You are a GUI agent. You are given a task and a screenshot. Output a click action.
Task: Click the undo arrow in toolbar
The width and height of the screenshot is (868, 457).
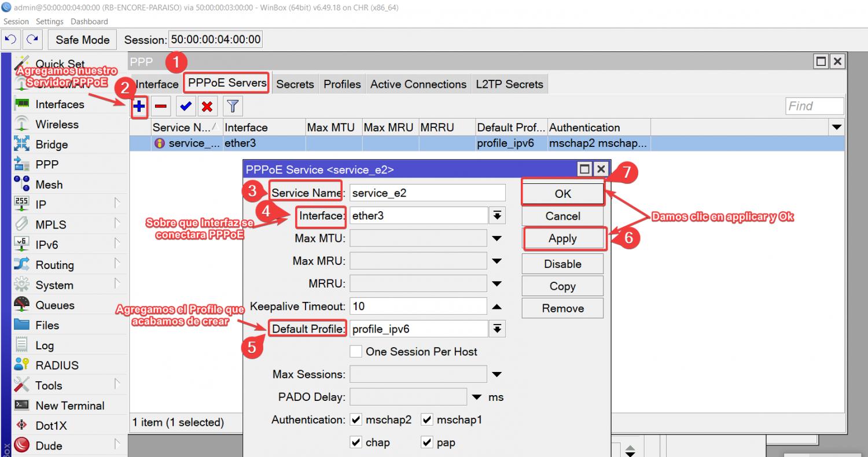(x=10, y=39)
